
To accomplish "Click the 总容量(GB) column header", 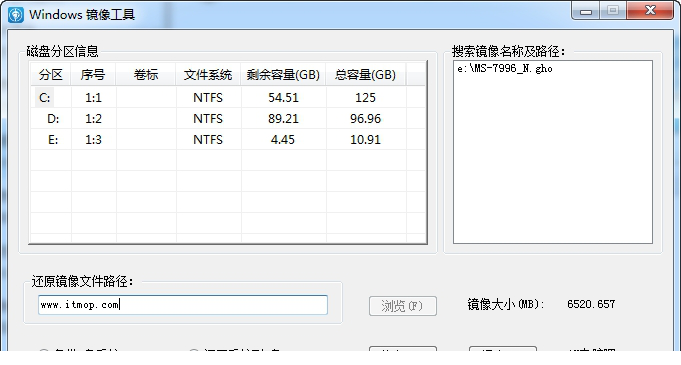I will (x=365, y=75).
